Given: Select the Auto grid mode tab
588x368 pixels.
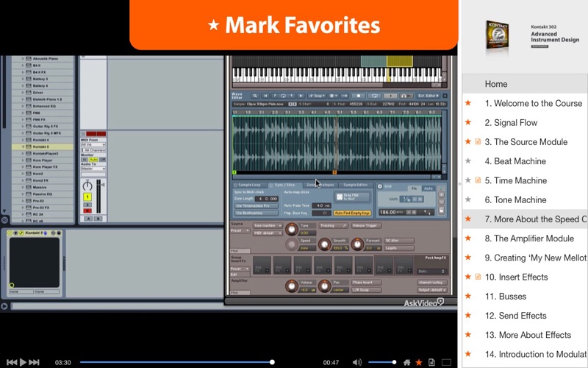Looking at the screenshot, I should (x=429, y=188).
